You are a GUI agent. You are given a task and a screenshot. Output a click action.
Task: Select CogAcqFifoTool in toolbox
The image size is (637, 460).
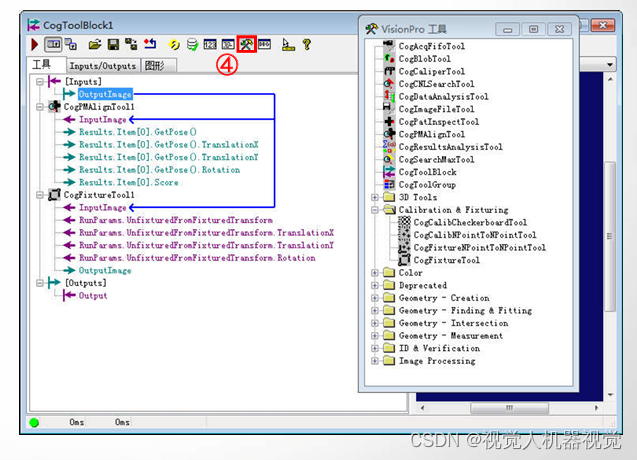tap(431, 46)
